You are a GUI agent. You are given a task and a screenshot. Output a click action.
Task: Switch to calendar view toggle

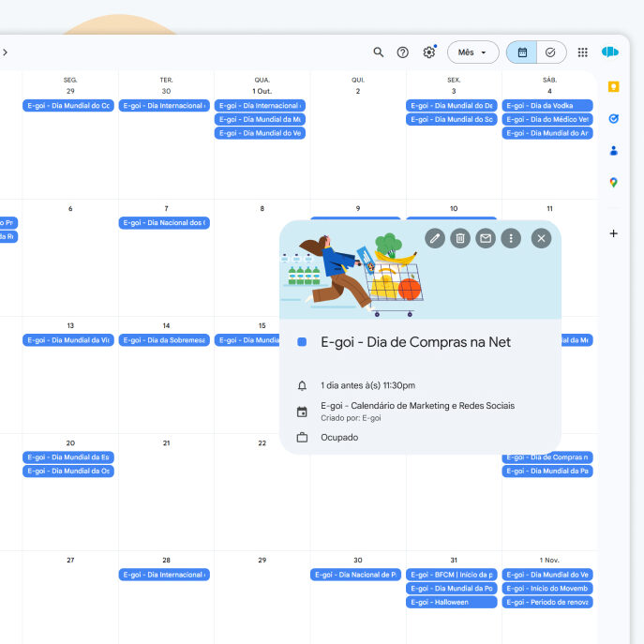pos(522,52)
